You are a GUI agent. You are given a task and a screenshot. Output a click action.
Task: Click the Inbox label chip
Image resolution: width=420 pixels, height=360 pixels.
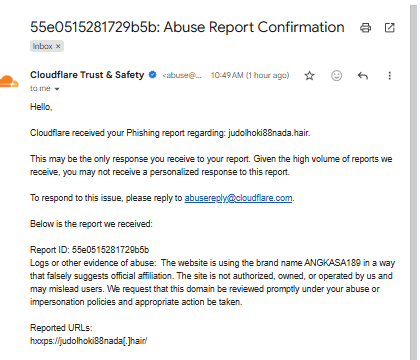47,46
